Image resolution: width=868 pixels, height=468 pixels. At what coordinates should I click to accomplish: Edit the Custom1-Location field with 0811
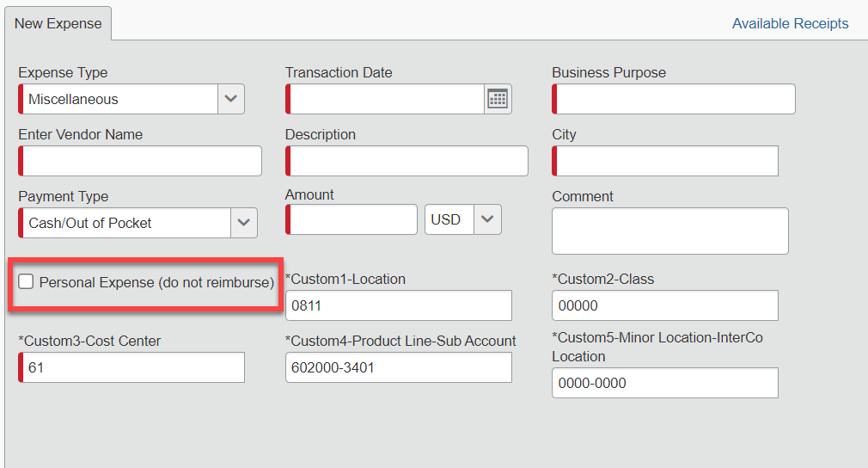point(398,305)
